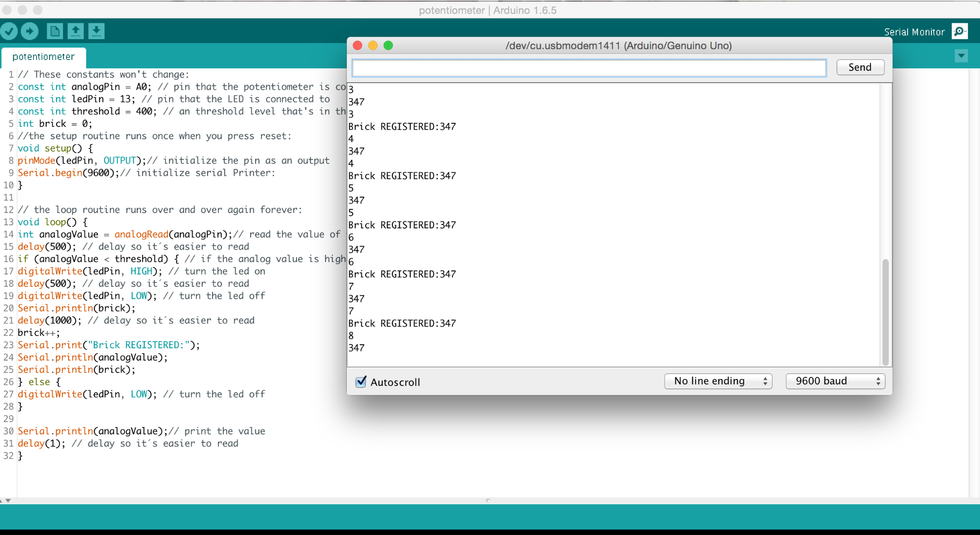Click code line 'digitalWrite(ledPin, HIGH);'
Image resolution: width=980 pixels, height=535 pixels.
click(x=90, y=271)
